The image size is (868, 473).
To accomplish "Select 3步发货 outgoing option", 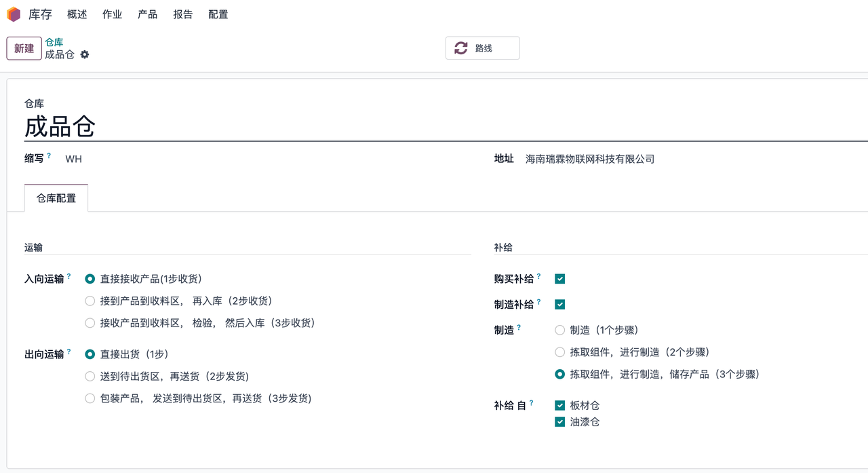I will pos(90,398).
